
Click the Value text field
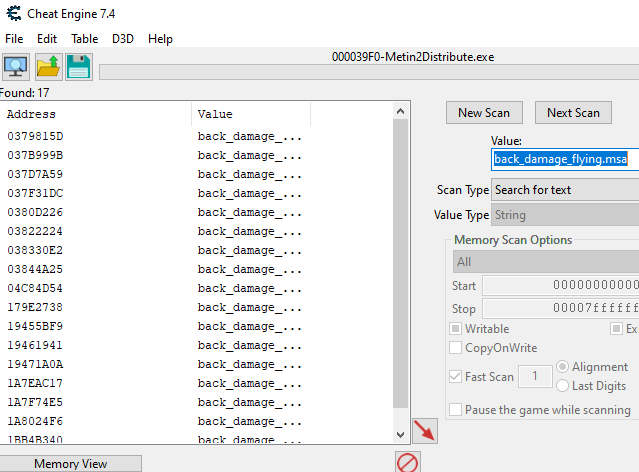tap(565, 159)
